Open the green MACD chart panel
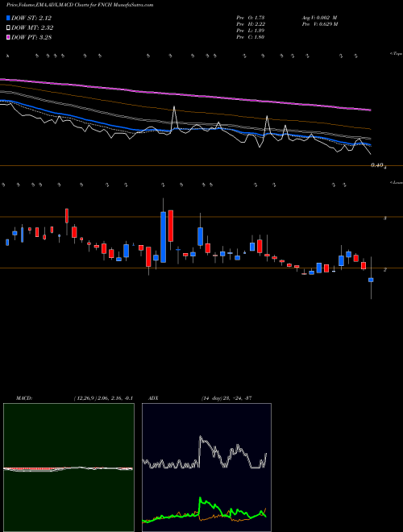Image resolution: width=403 pixels, height=532 pixels. [69, 468]
